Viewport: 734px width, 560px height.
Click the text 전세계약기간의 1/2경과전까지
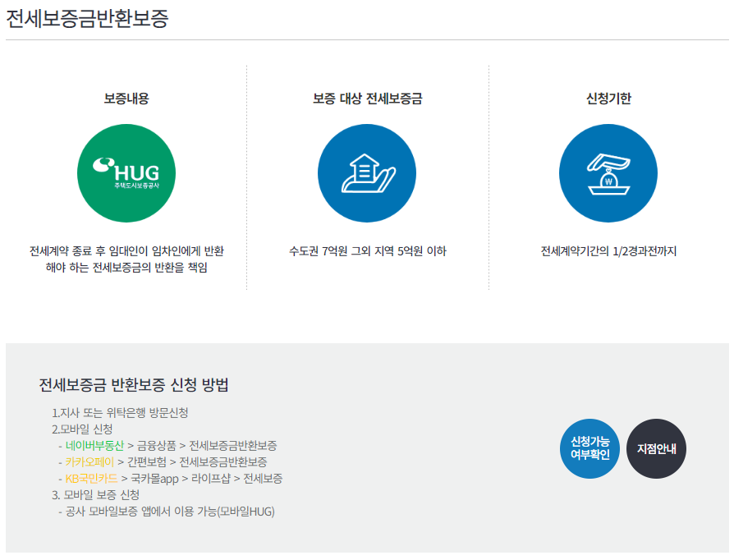tap(608, 251)
